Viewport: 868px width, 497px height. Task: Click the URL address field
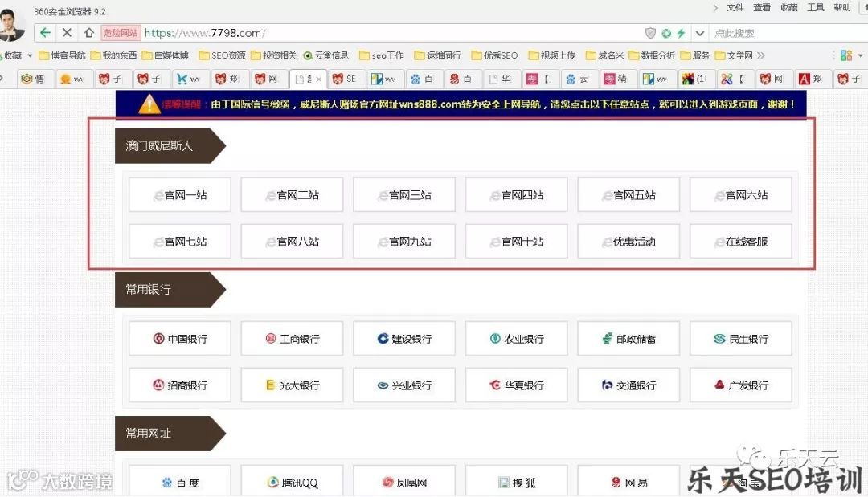tap(387, 33)
